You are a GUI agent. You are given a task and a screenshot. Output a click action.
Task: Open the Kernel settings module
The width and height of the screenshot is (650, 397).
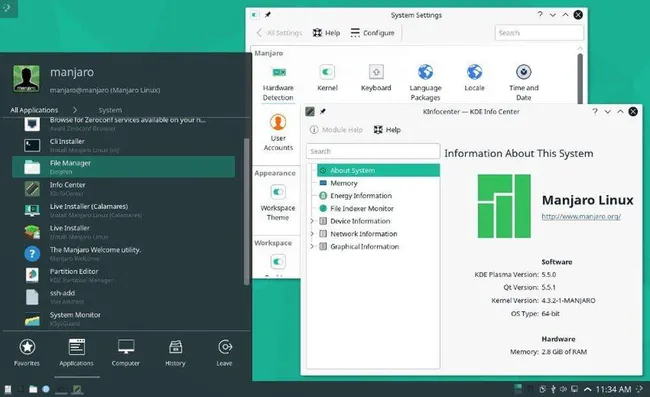coord(327,78)
